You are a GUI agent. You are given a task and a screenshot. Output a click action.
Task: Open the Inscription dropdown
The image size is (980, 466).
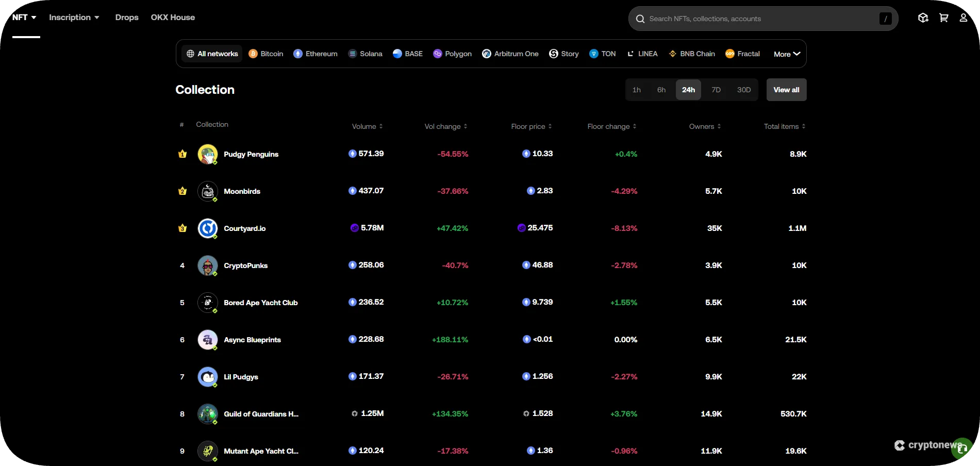[74, 17]
